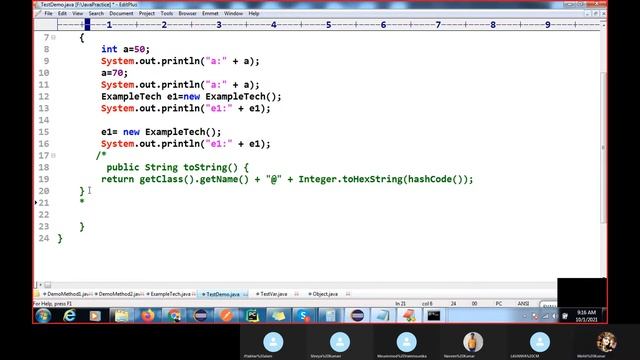The image size is (640, 360).
Task: Launch Internet Explorer from the taskbar
Action: coord(69,316)
